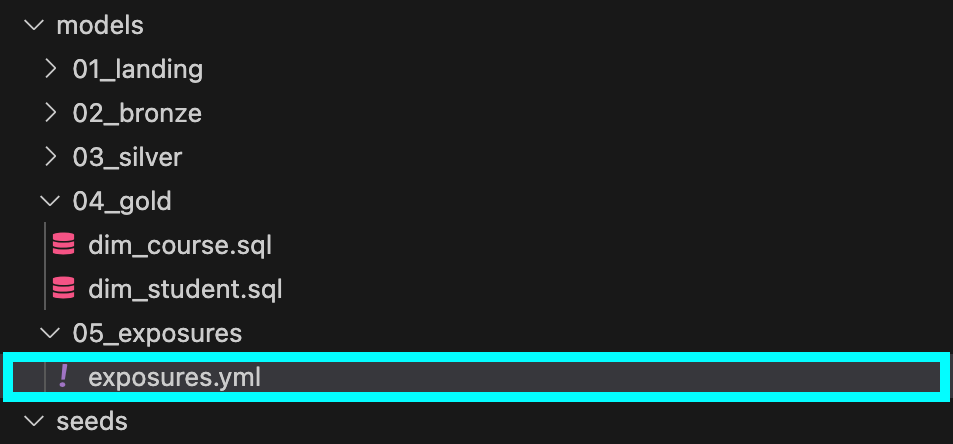Collapse the seeds folder chevron
Viewport: 953px width, 444px height.
point(34,421)
